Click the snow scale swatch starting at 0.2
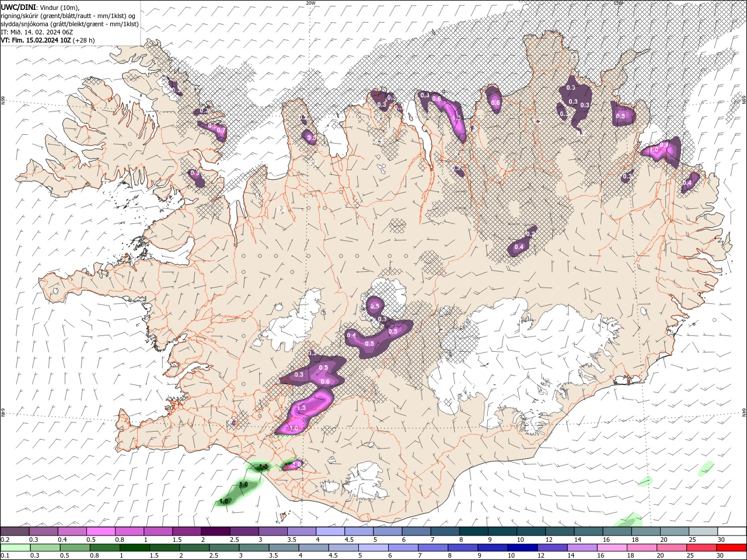Image resolution: width=747 pixels, height=560 pixels. tap(15, 531)
